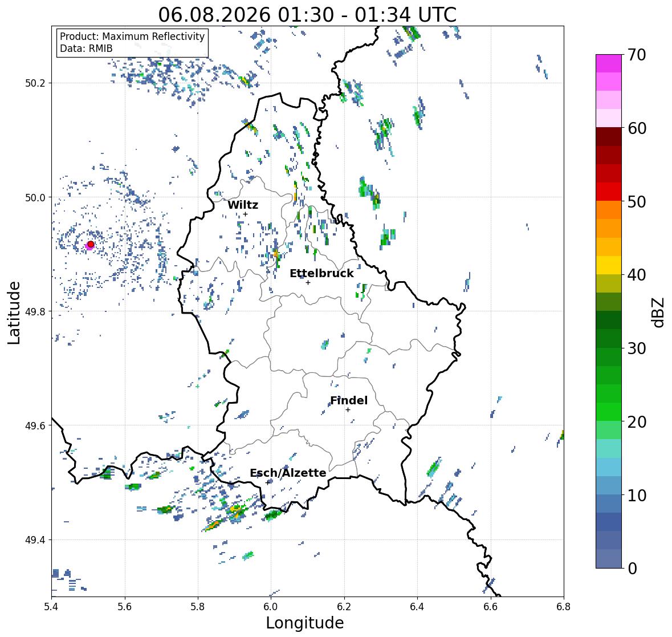Viewport: 672px width, 637px height.
Task: Click the 10 tick on the colorbar
Action: pos(637,495)
